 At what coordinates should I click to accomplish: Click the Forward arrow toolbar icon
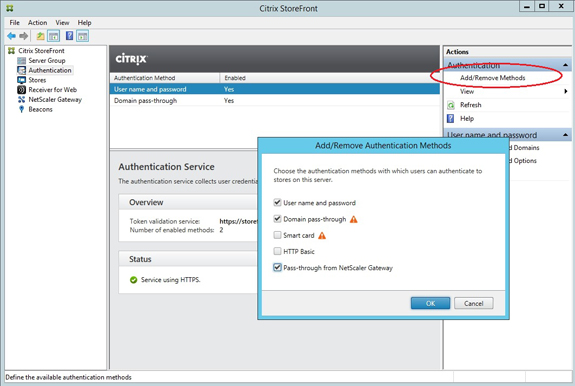24,36
